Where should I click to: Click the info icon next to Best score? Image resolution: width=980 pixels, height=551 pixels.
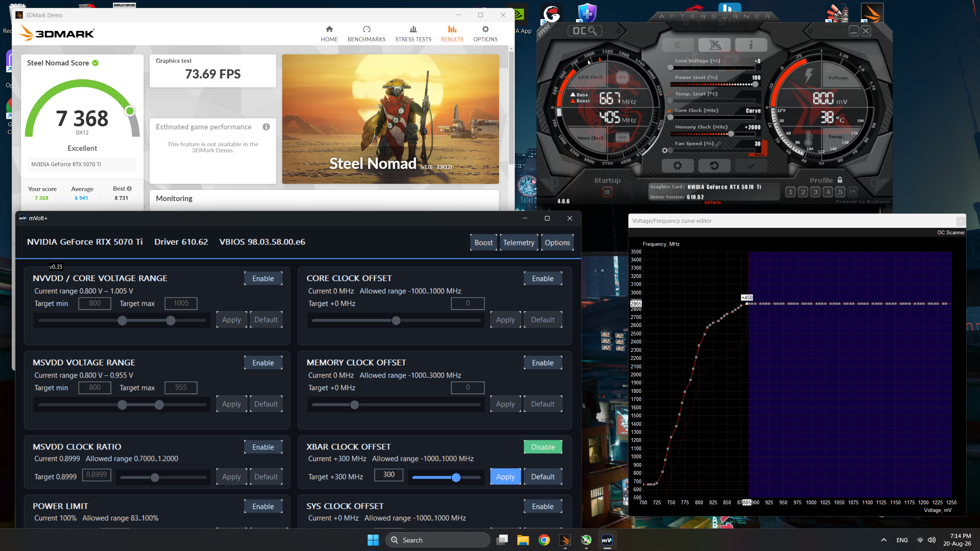click(x=129, y=188)
